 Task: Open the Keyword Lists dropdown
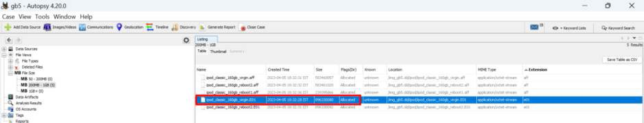coord(570,28)
